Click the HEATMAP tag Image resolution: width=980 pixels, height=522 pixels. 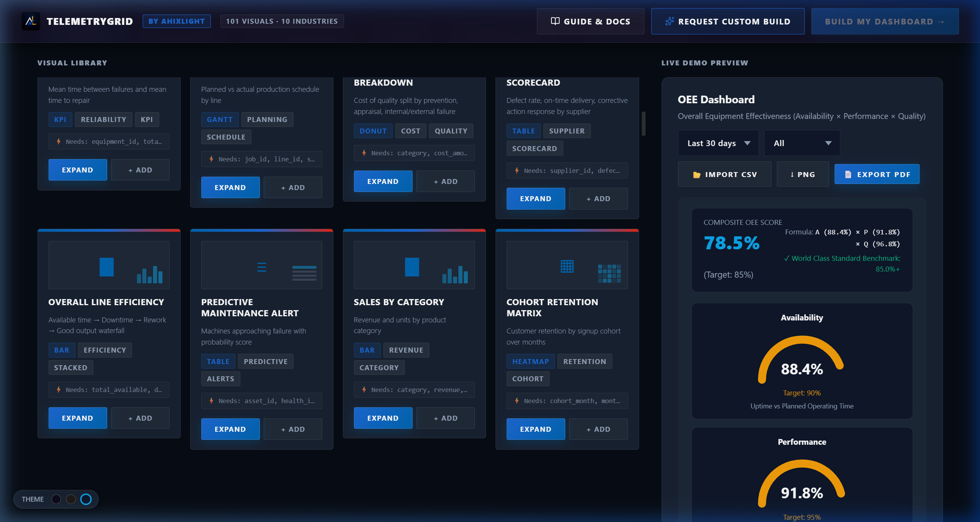coord(530,361)
